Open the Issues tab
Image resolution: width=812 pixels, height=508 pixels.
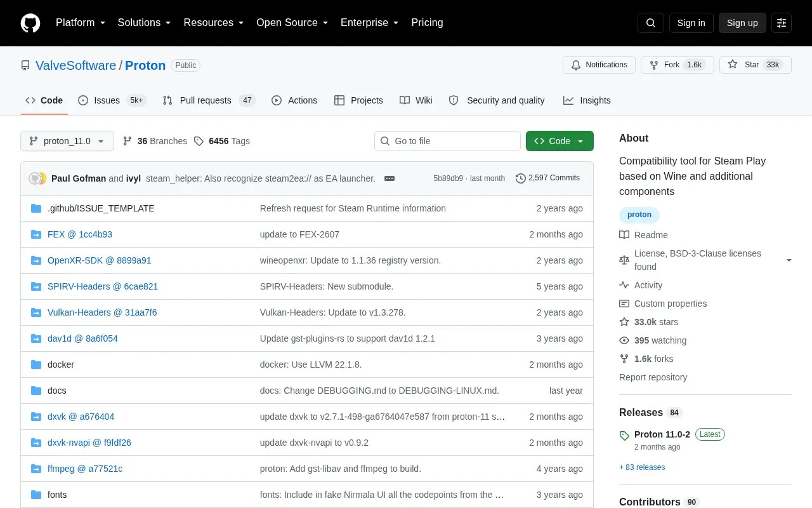coord(112,100)
